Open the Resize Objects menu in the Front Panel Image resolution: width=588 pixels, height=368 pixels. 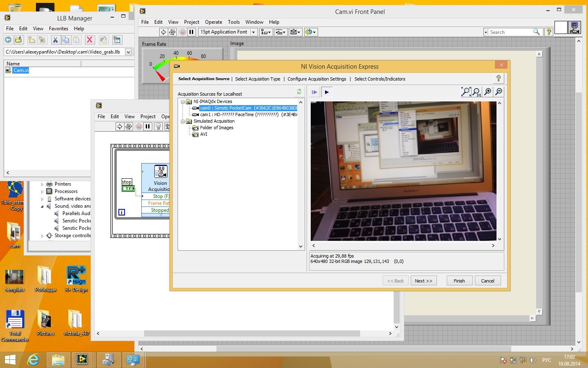(x=295, y=32)
